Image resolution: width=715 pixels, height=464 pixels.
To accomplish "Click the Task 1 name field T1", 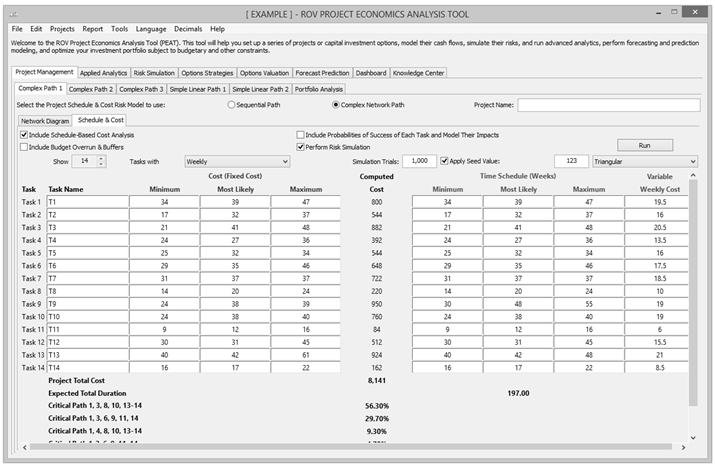I will point(88,202).
